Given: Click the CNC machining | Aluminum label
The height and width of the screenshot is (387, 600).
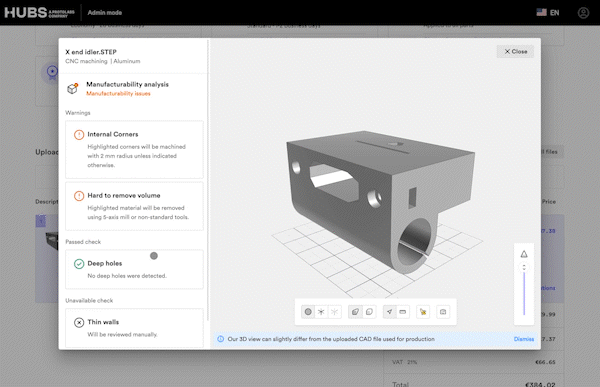Looking at the screenshot, I should [x=103, y=61].
